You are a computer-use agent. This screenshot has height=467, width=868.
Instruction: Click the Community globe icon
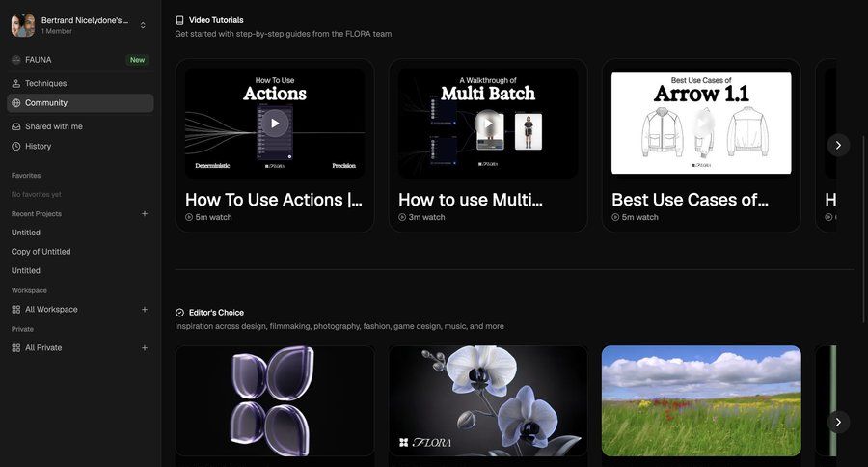pyautogui.click(x=16, y=103)
